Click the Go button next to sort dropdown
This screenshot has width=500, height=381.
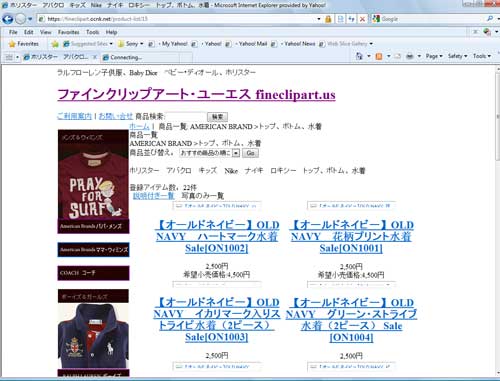click(250, 153)
